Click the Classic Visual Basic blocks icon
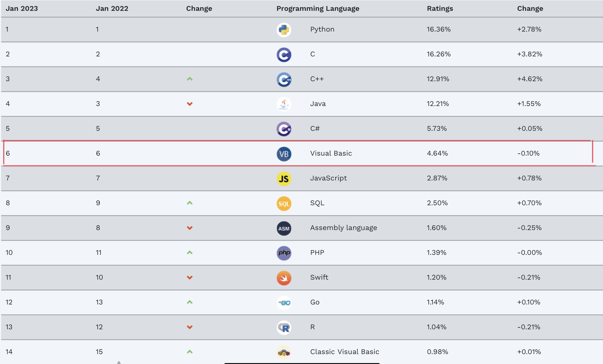The image size is (603, 364). tap(284, 352)
